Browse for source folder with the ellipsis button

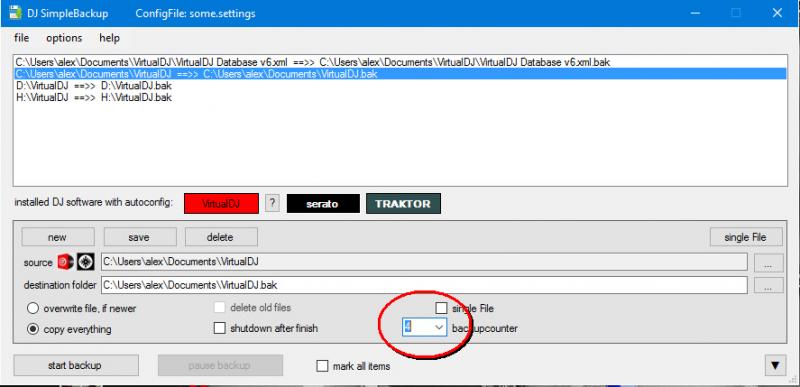768,263
